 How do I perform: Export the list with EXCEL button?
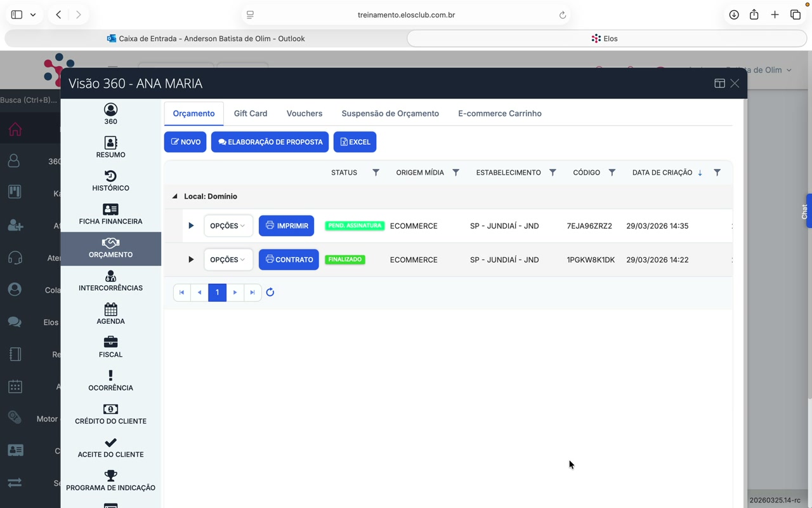tap(355, 142)
